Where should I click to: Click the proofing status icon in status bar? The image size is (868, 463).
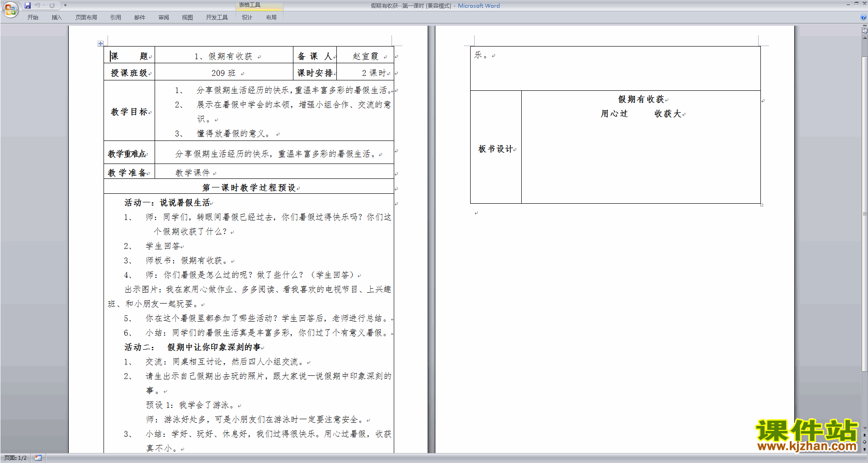[x=38, y=458]
